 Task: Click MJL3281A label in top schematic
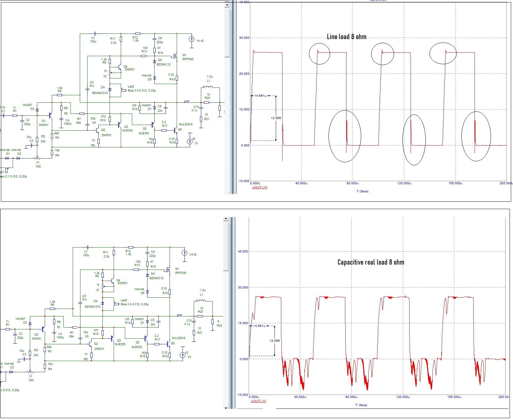point(186,124)
